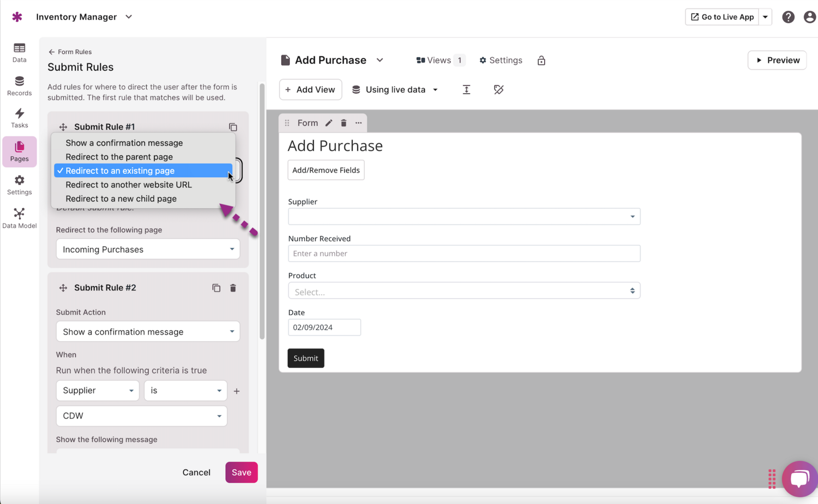Image resolution: width=818 pixels, height=504 pixels.
Task: Edit the Form view with pencil icon
Action: pyautogui.click(x=329, y=123)
